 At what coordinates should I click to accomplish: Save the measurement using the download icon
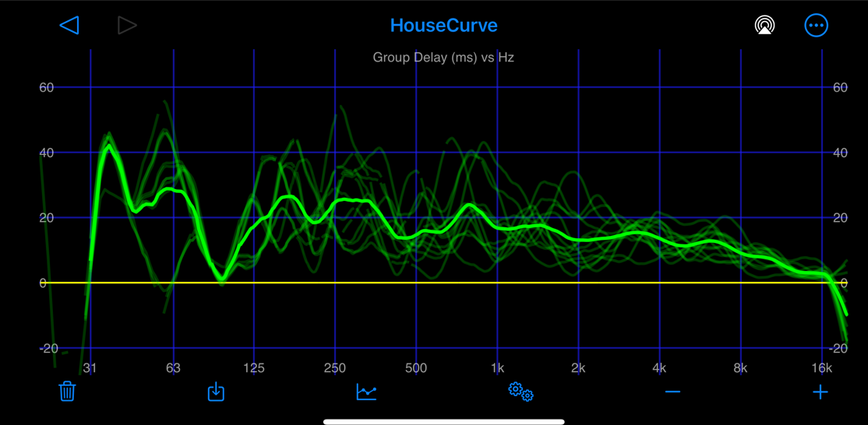[x=216, y=392]
